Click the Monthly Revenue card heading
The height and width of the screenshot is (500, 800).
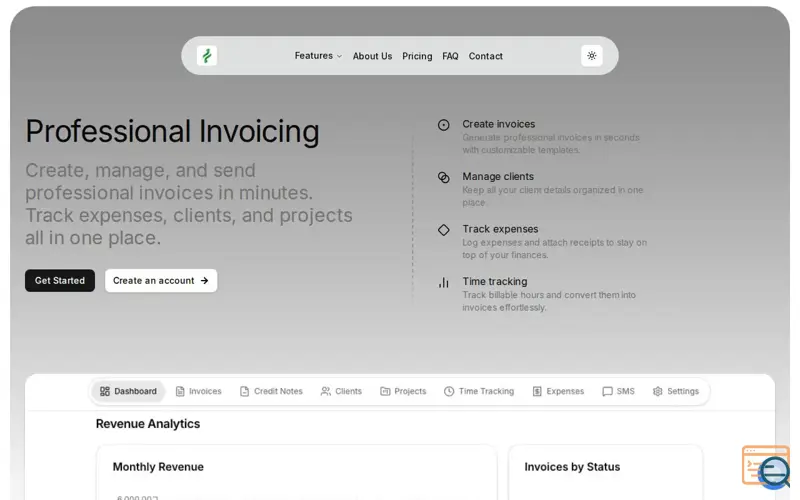[x=158, y=467]
